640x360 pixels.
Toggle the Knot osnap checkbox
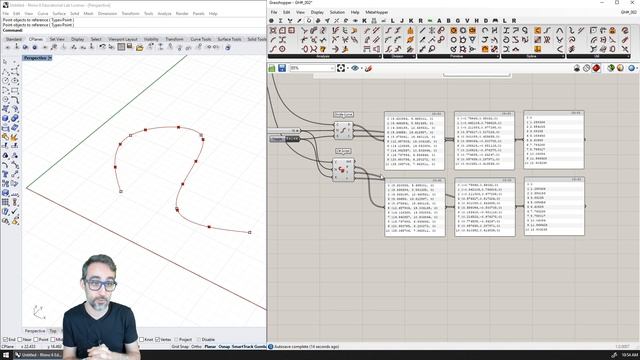coord(141,340)
